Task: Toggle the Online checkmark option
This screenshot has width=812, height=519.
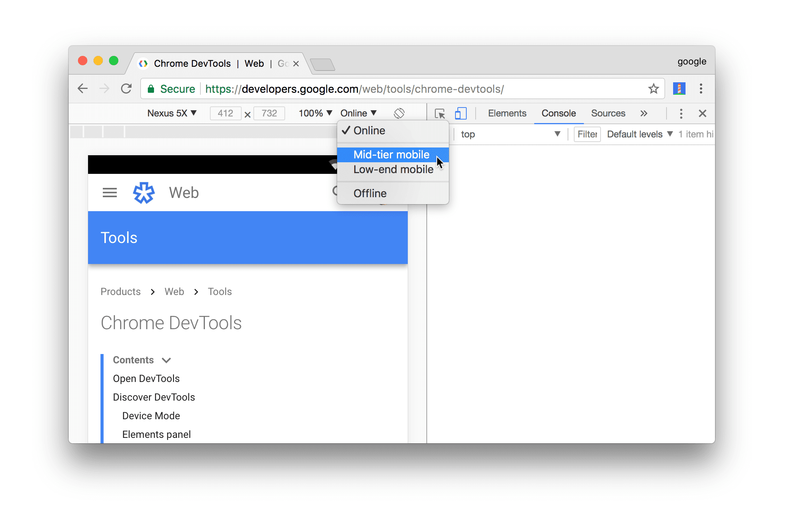Action: point(369,130)
